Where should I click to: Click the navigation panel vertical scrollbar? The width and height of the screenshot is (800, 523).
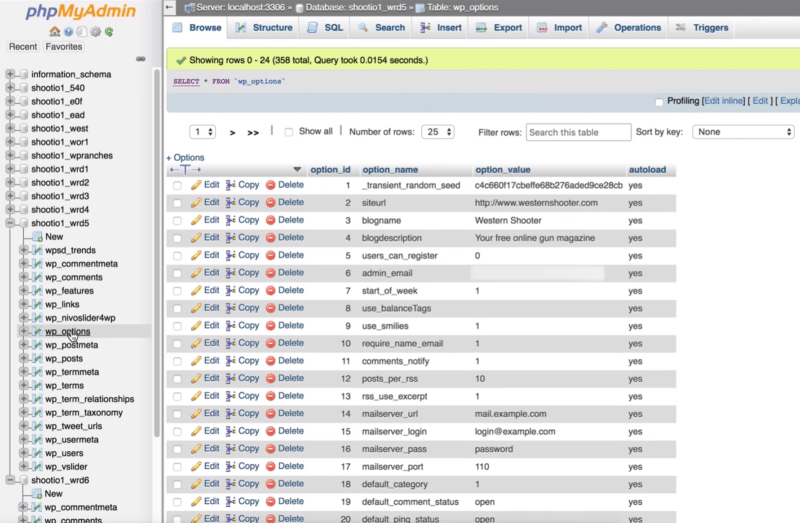(x=156, y=253)
